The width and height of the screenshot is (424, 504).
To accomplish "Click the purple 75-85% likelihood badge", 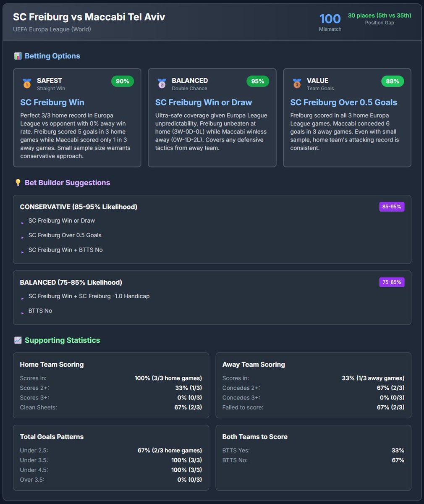I will tap(392, 282).
